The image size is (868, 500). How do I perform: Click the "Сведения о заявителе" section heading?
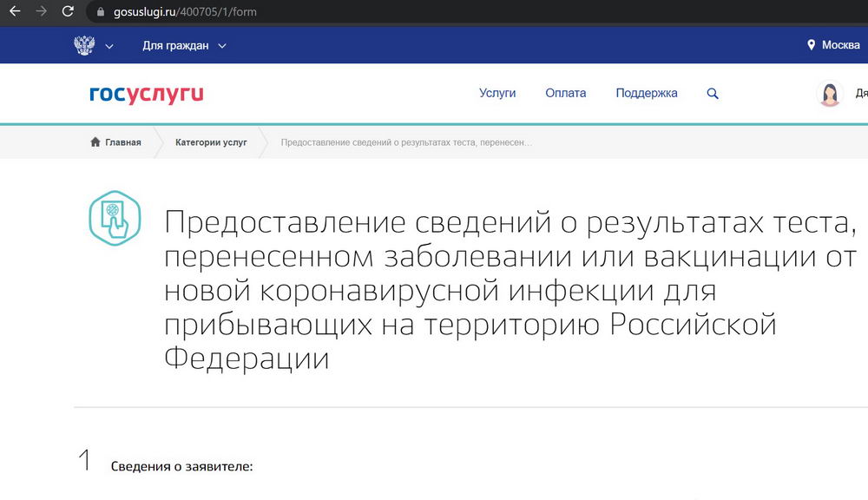coord(181,467)
